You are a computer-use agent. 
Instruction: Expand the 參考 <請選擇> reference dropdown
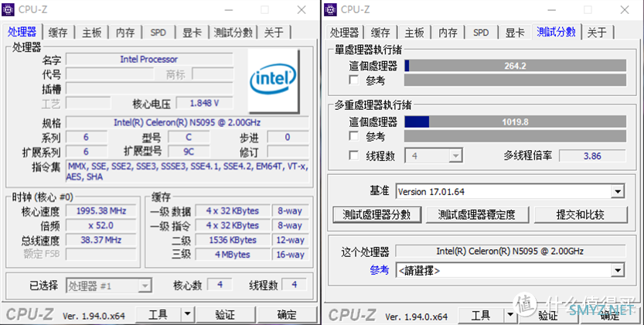pos(618,270)
